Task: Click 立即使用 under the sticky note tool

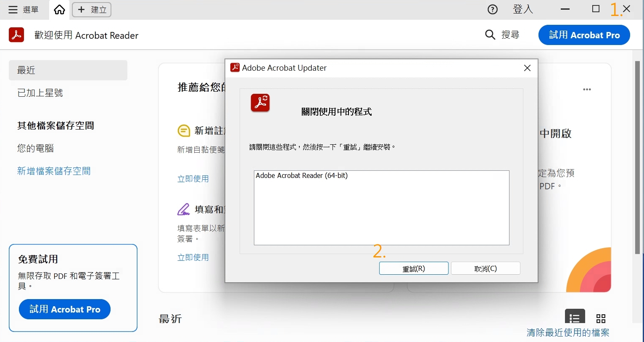Action: pyautogui.click(x=193, y=179)
